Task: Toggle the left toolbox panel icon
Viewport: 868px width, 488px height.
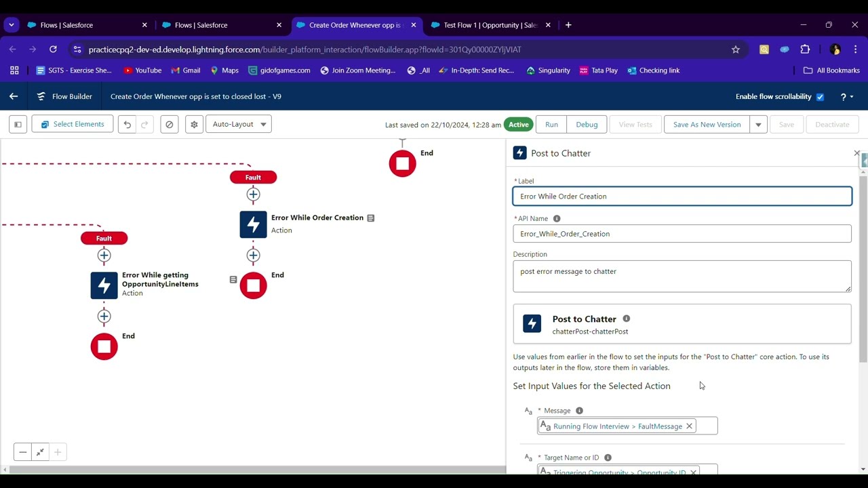Action: tap(18, 124)
